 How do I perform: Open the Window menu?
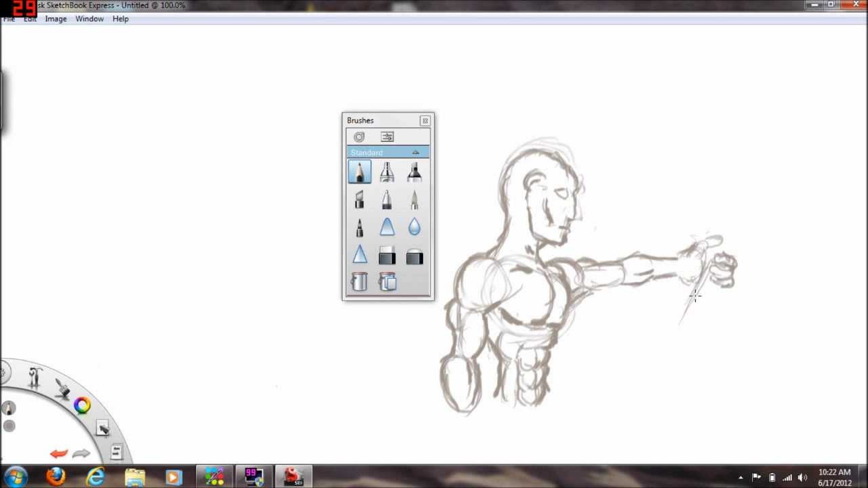click(x=90, y=19)
